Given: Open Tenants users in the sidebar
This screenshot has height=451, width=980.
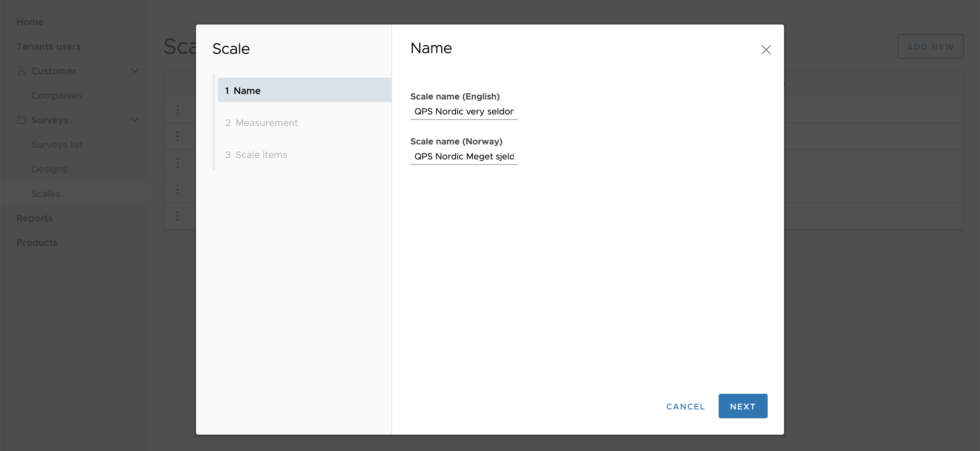Looking at the screenshot, I should (48, 46).
